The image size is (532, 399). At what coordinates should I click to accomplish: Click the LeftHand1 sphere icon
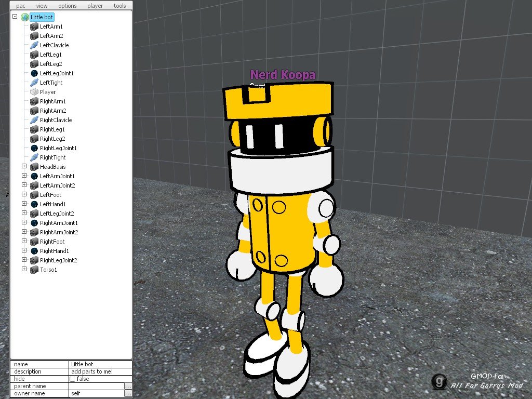pyautogui.click(x=34, y=204)
